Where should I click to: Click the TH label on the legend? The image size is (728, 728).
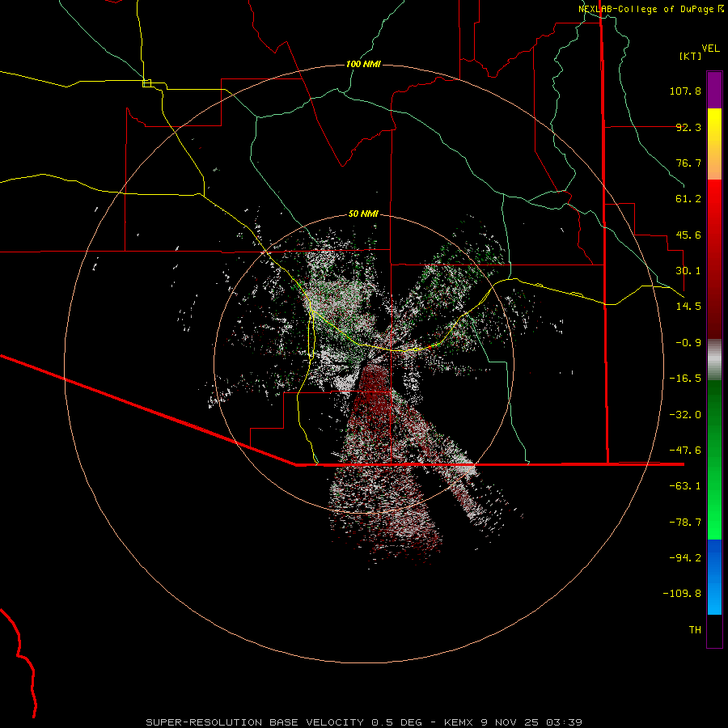click(695, 629)
